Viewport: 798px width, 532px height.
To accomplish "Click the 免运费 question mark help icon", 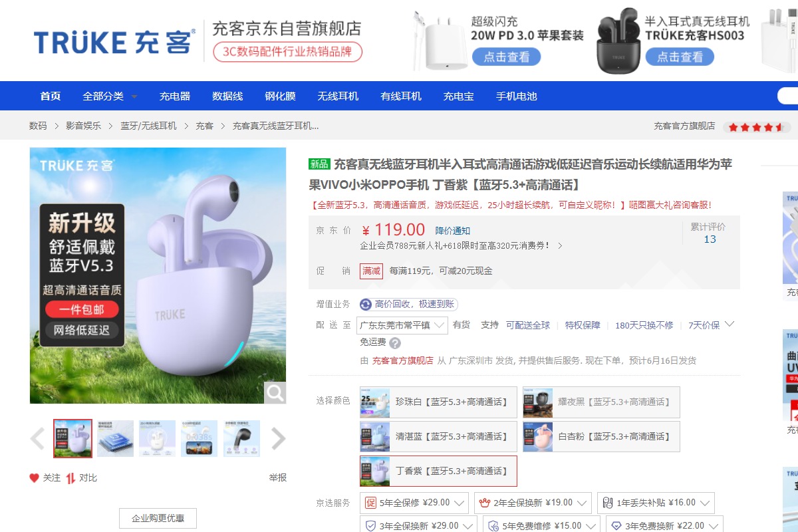I will point(395,343).
